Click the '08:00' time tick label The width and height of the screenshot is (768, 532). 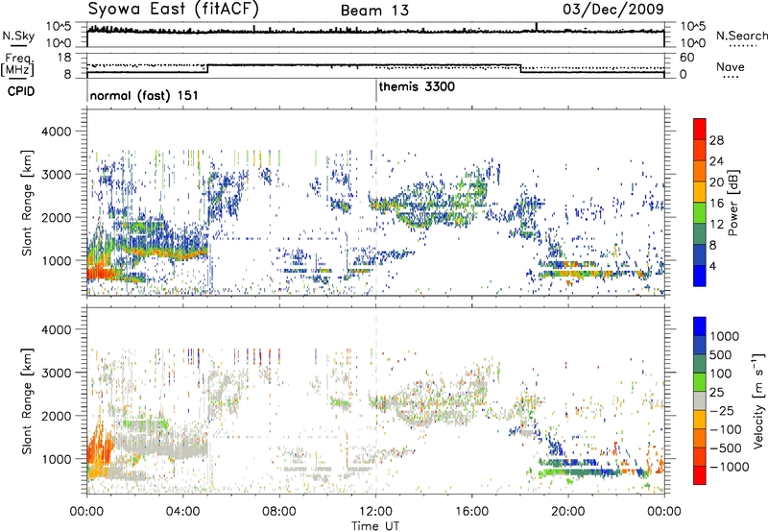(x=279, y=512)
